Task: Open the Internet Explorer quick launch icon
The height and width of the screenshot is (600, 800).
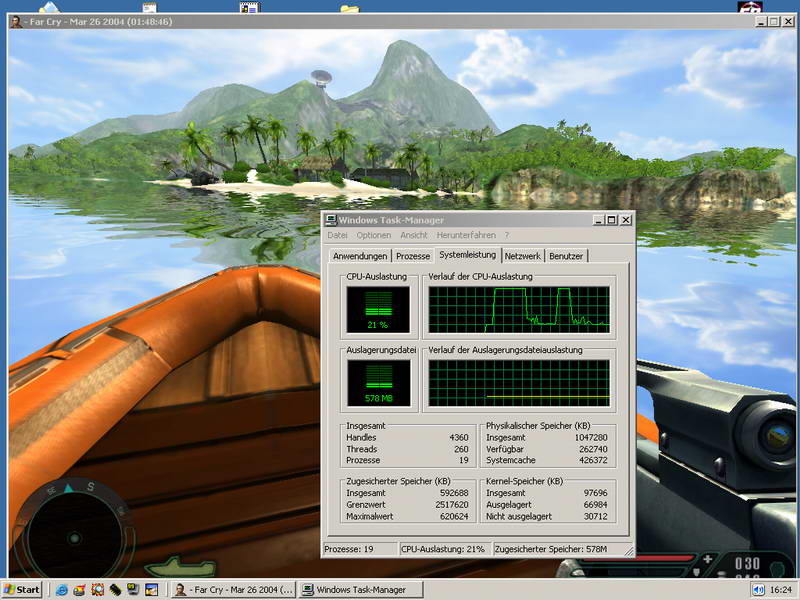Action: coord(62,590)
